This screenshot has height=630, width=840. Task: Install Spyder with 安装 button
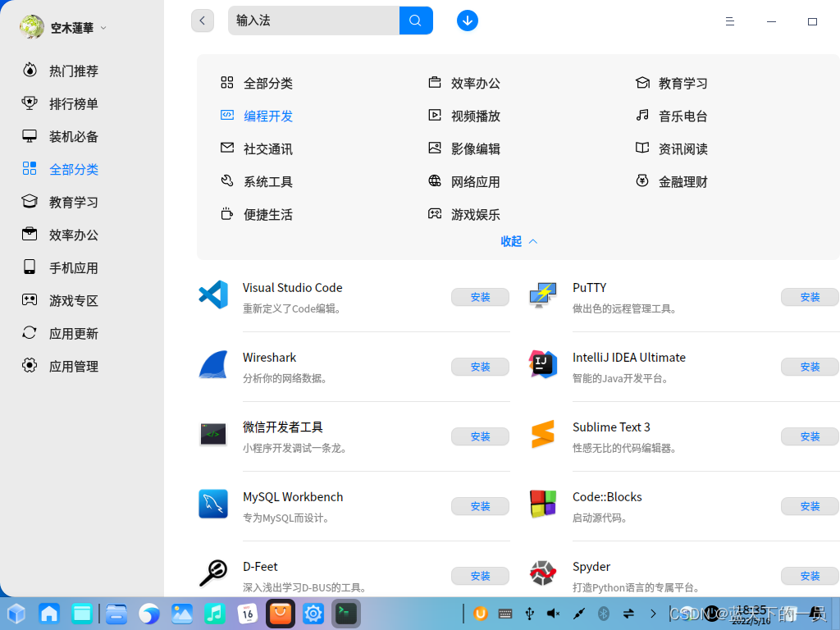810,575
